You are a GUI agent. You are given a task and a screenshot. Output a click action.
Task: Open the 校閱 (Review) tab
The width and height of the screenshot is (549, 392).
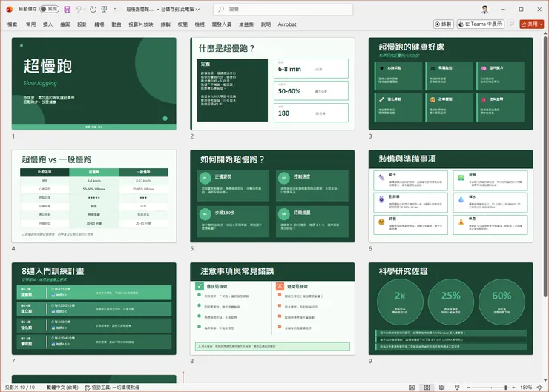point(183,24)
